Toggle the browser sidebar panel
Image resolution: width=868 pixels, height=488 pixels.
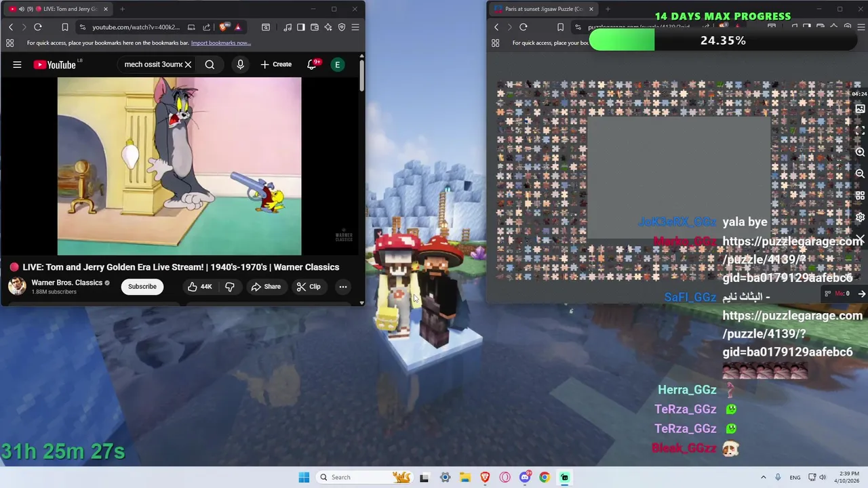302,27
